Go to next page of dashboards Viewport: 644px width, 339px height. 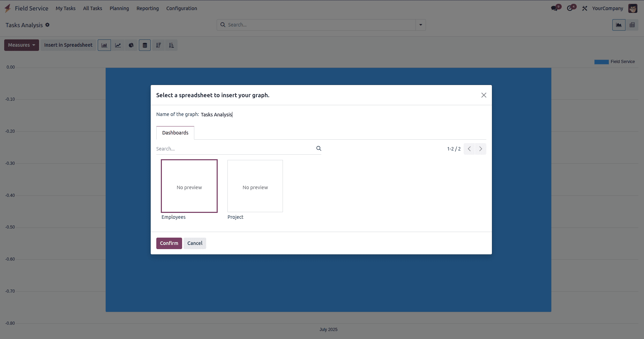click(x=481, y=149)
